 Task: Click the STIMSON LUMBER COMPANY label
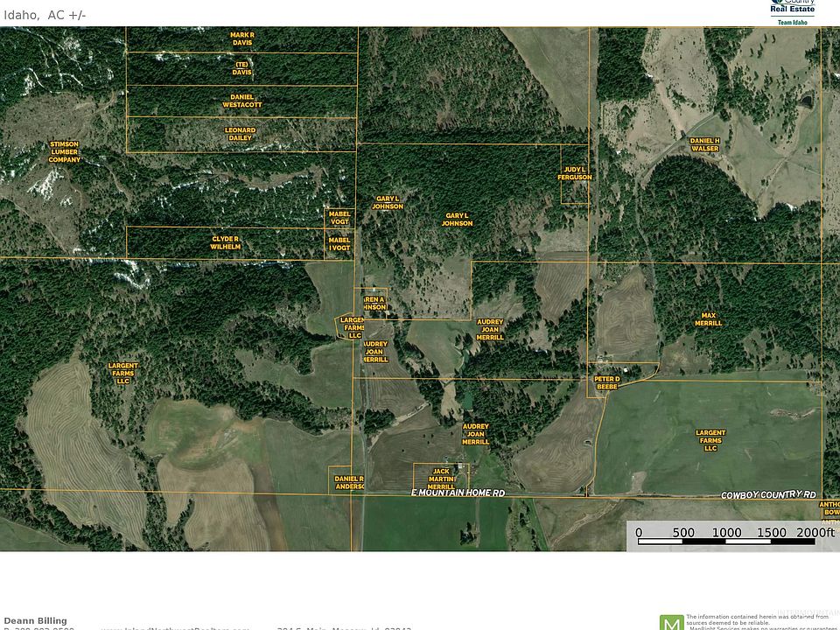[x=64, y=151]
